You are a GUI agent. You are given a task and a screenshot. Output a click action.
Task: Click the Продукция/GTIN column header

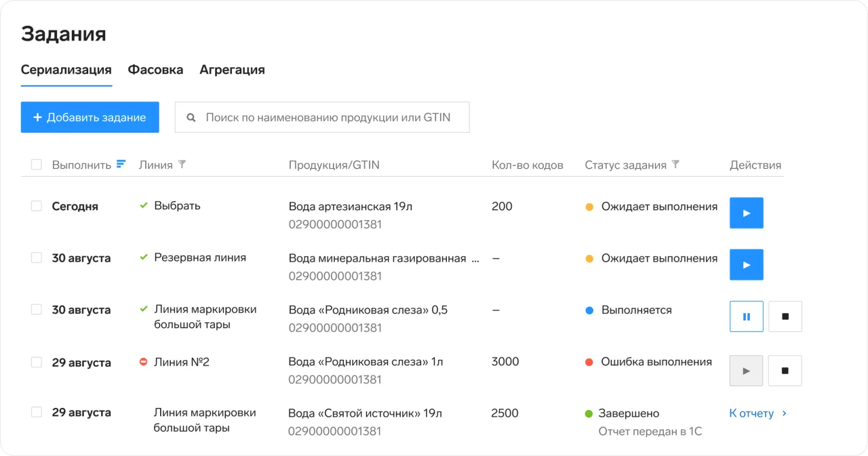pyautogui.click(x=334, y=165)
